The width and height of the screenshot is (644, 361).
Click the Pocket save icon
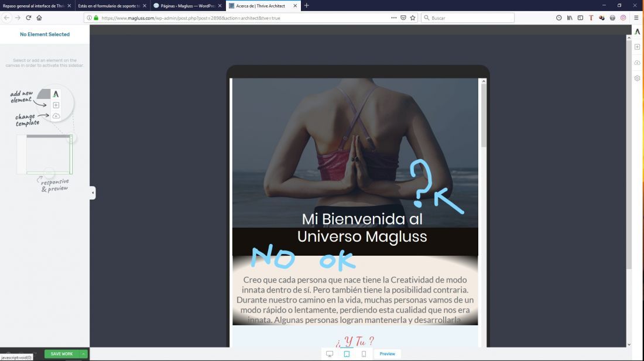(403, 18)
